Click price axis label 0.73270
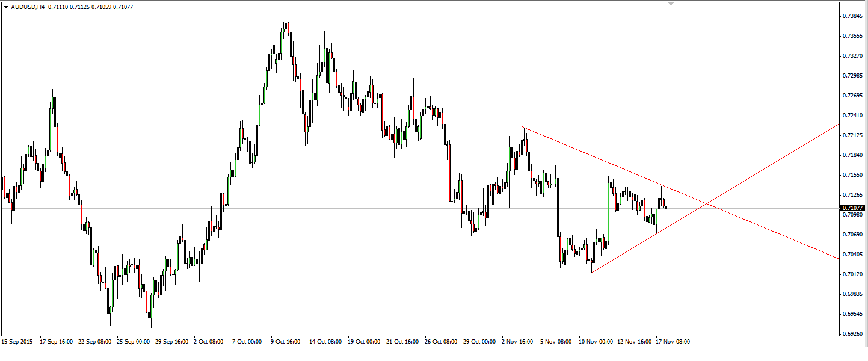The image size is (868, 361). click(853, 55)
